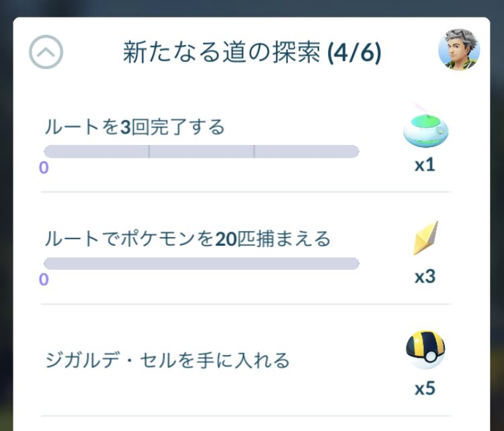Image resolution: width=504 pixels, height=431 pixels.
Task: Select the x5 reward quantity label
Action: click(x=425, y=388)
